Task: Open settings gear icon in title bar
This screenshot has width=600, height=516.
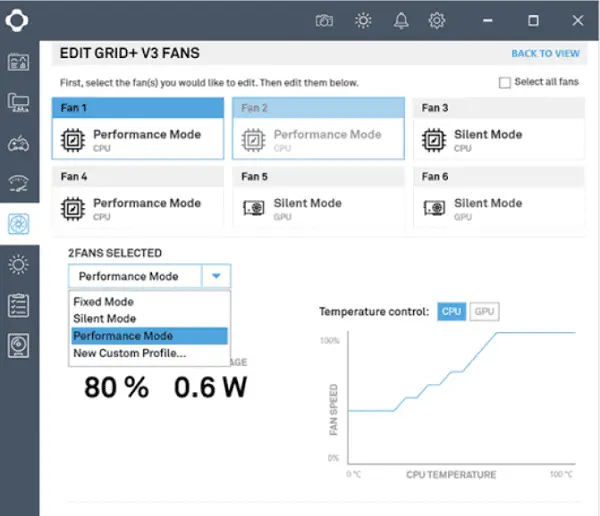Action: point(437,21)
